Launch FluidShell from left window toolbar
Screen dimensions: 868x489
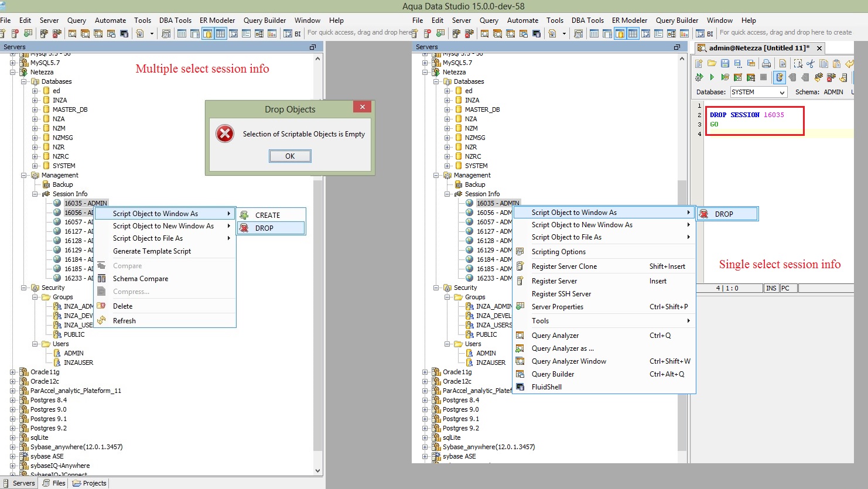(x=124, y=33)
